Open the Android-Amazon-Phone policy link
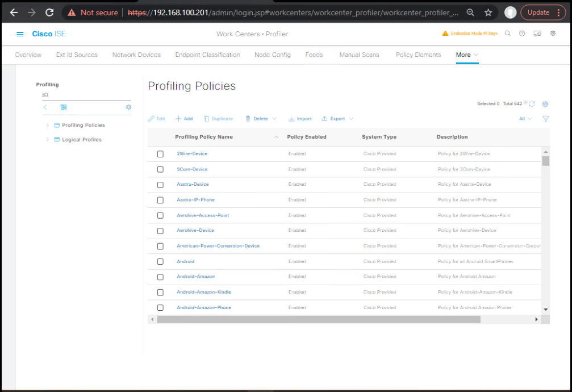 (x=204, y=308)
